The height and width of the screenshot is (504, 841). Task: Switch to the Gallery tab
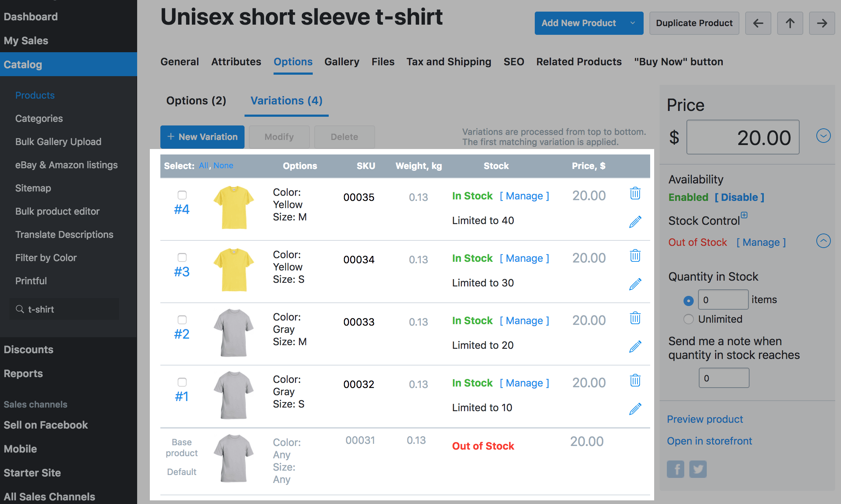[342, 62]
